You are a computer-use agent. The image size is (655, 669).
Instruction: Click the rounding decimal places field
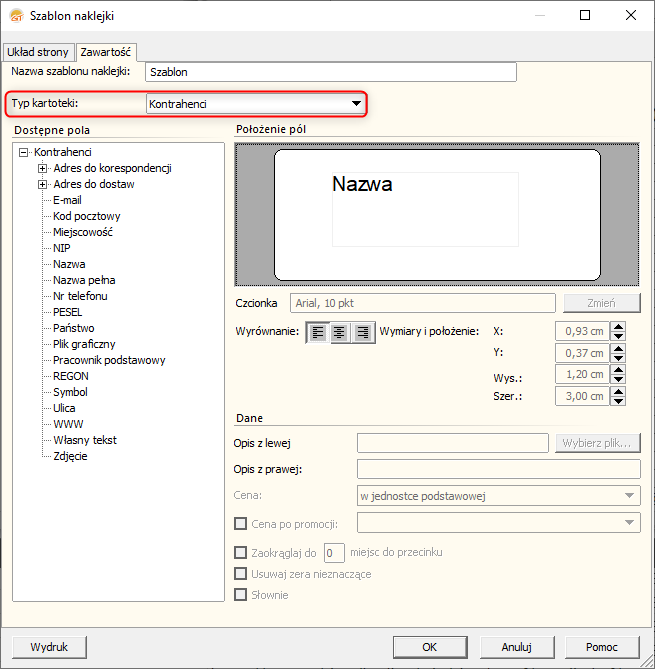(334, 553)
